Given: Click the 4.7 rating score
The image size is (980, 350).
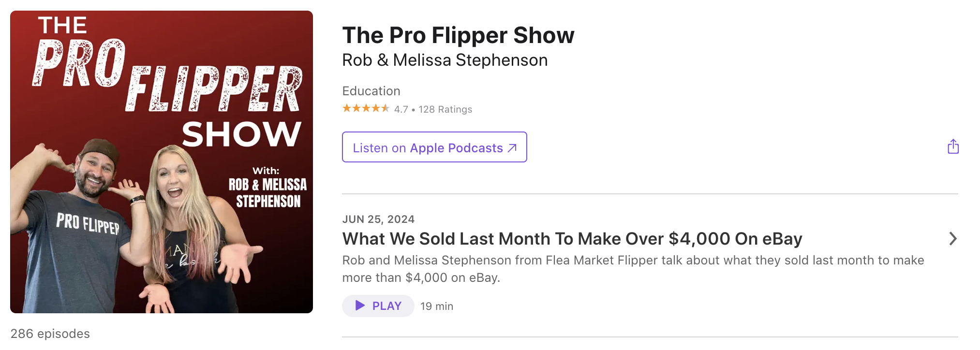Looking at the screenshot, I should coord(401,109).
